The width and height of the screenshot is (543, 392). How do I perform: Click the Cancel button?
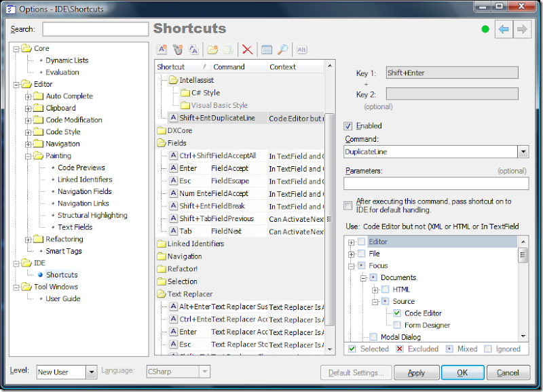coord(508,372)
